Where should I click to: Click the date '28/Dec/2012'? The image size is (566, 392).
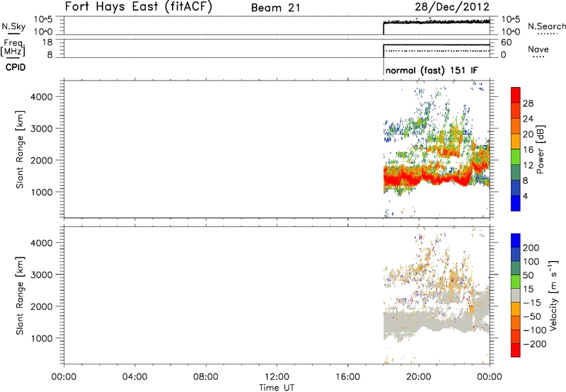click(x=452, y=7)
